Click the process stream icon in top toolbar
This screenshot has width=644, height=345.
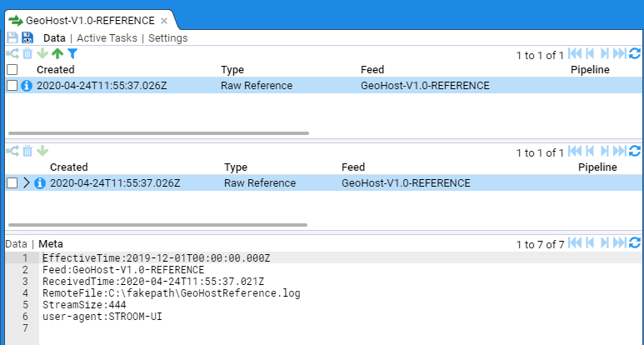pyautogui.click(x=12, y=54)
